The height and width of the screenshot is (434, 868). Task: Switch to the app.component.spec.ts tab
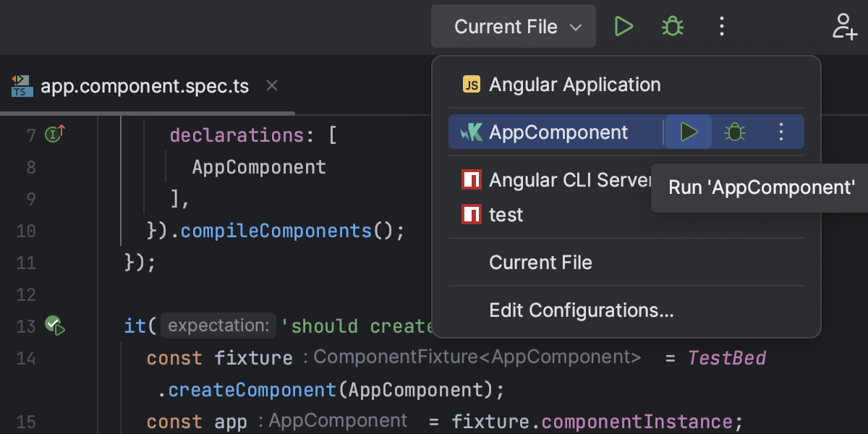click(x=145, y=87)
